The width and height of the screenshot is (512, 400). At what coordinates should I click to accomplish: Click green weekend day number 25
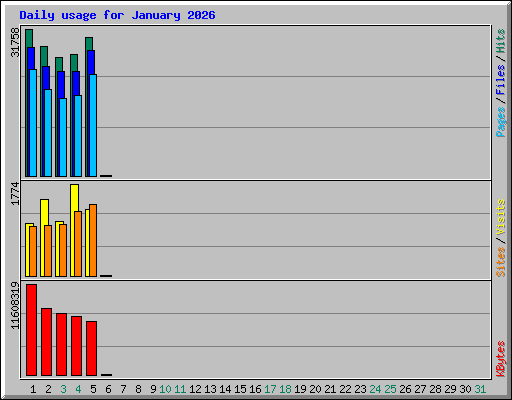[390, 389]
